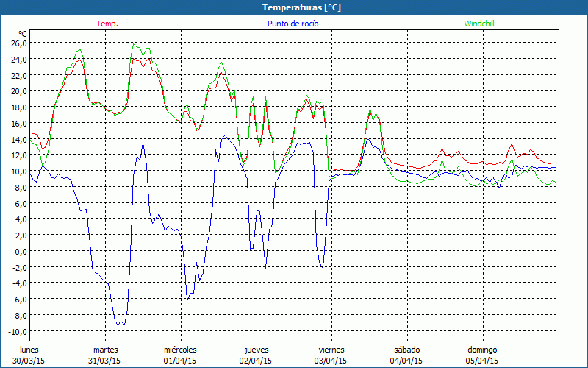Select the 'martes' day label
Viewport: 588px width, 368px height.
tap(105, 350)
